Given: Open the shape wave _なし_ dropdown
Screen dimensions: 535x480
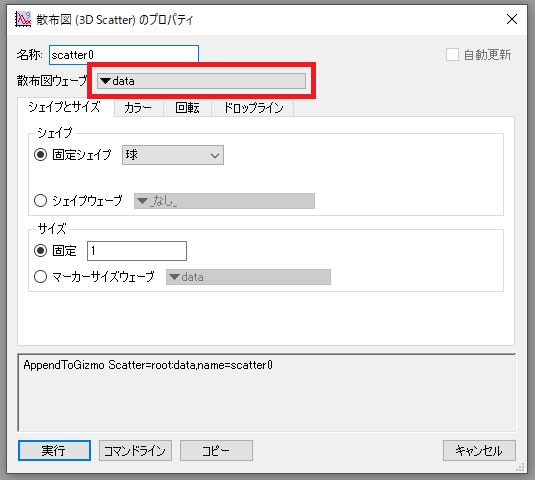Looking at the screenshot, I should pyautogui.click(x=225, y=201).
